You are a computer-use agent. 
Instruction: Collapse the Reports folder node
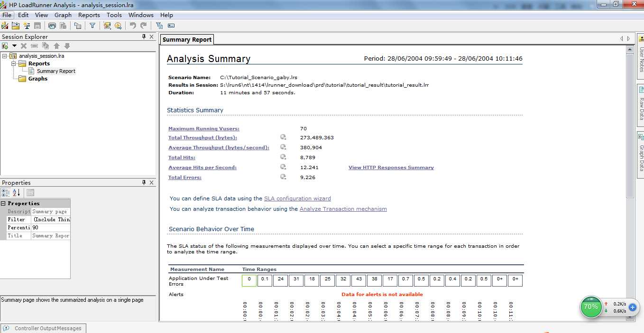13,63
